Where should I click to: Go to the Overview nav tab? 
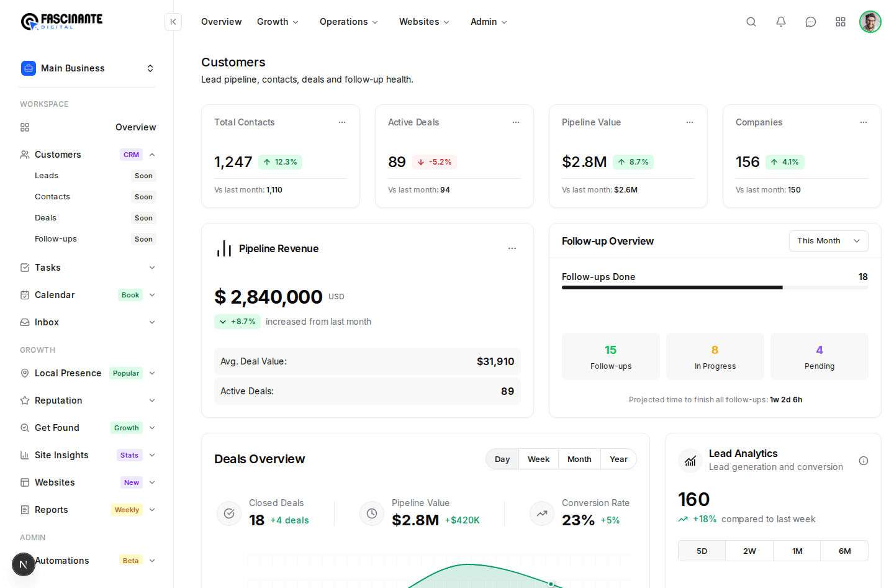point(222,22)
